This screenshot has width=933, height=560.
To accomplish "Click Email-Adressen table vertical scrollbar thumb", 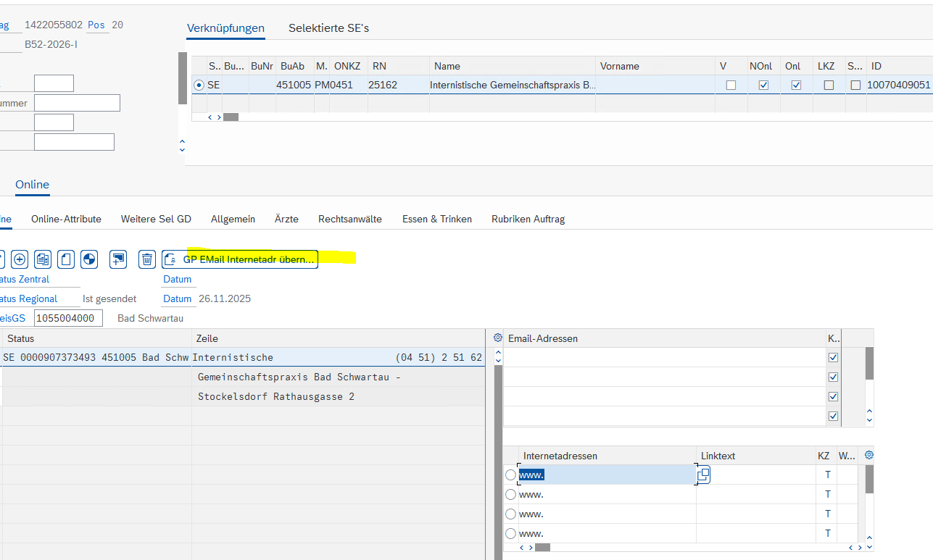I will (870, 363).
